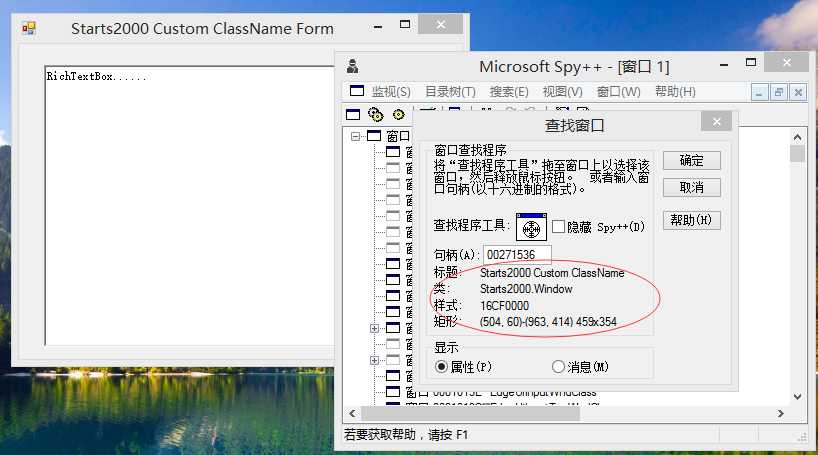Close the inner 窗口 1 MDI child
The width and height of the screenshot is (818, 455).
click(798, 93)
